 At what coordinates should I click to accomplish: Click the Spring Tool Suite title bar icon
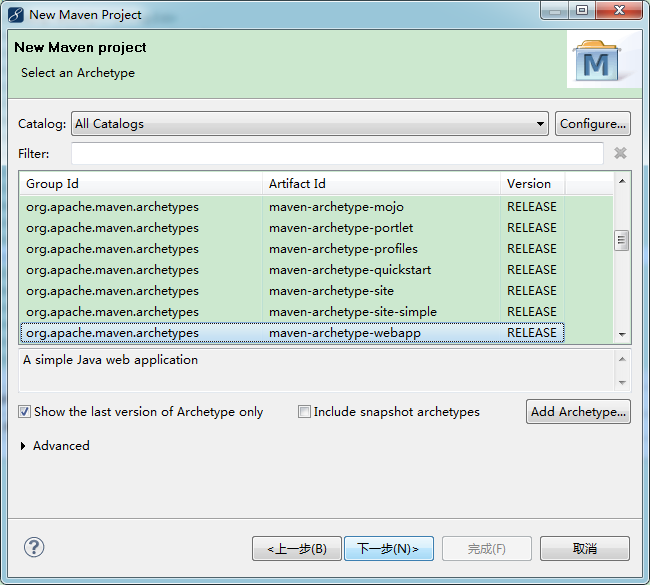tap(16, 15)
